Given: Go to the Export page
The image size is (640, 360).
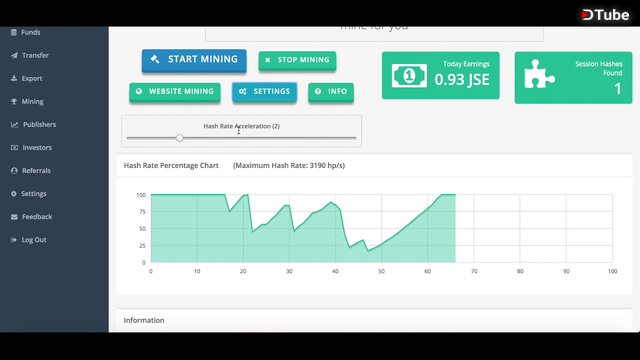Looking at the screenshot, I should tap(32, 78).
